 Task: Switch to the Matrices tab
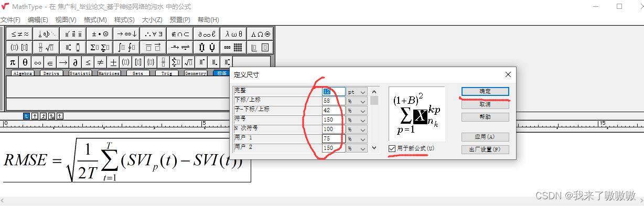click(x=109, y=73)
